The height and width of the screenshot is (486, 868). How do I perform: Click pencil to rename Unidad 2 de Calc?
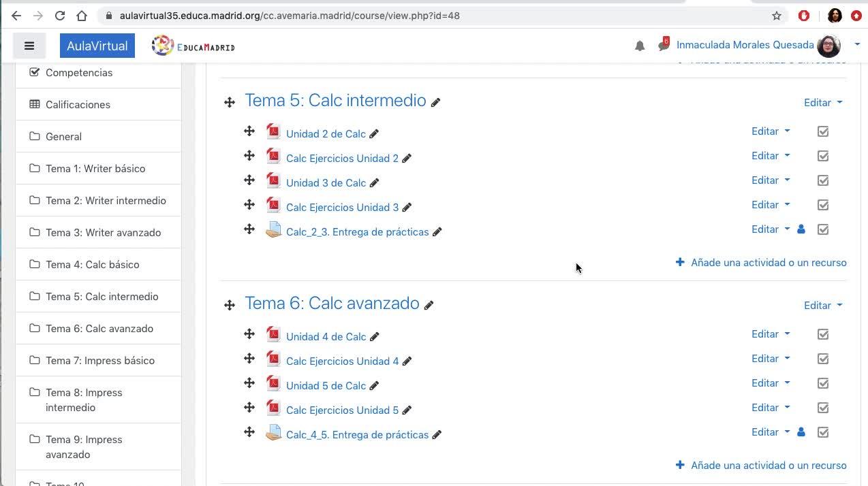pos(374,134)
